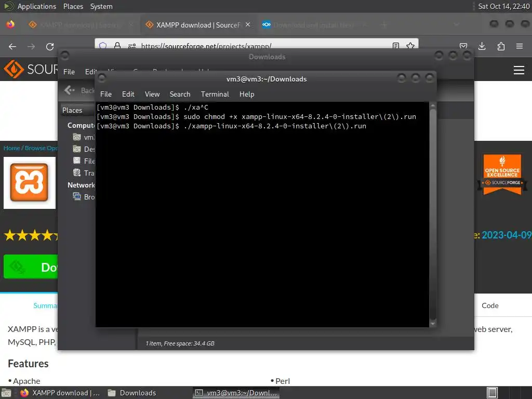Open the Edit menu in Downloads window
This screenshot has width=532, height=399.
pyautogui.click(x=90, y=72)
